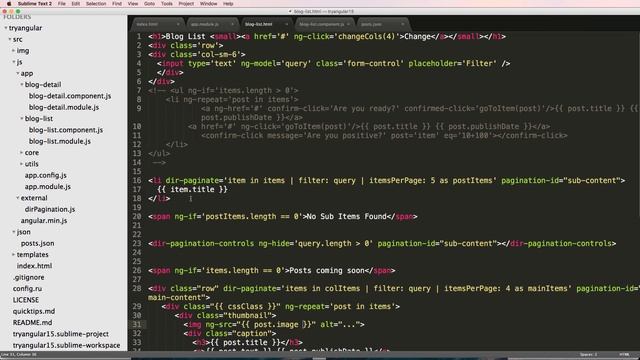Collapse the js folder
The height and width of the screenshot is (360, 640).
coord(13,62)
